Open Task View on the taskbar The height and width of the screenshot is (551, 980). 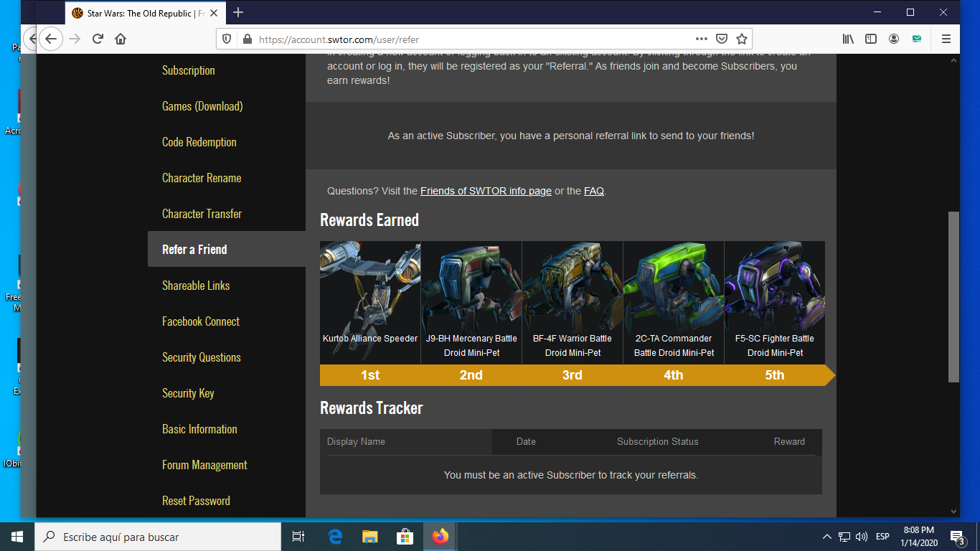coord(298,537)
